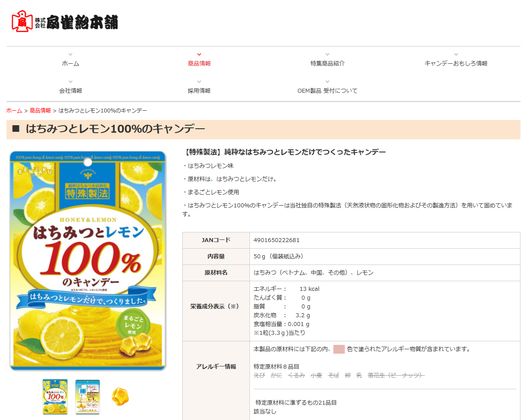Follow the ホーム breadcrumb link
524x420 pixels.
pyautogui.click(x=14, y=111)
